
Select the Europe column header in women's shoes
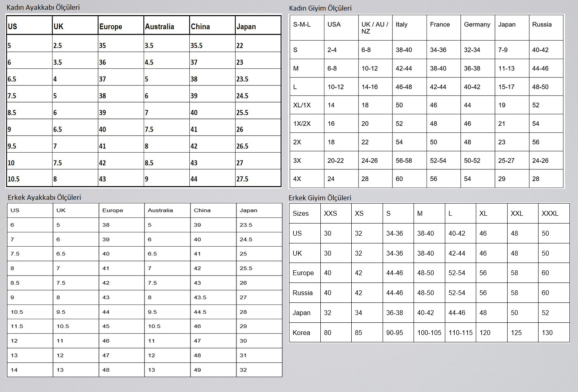[111, 26]
